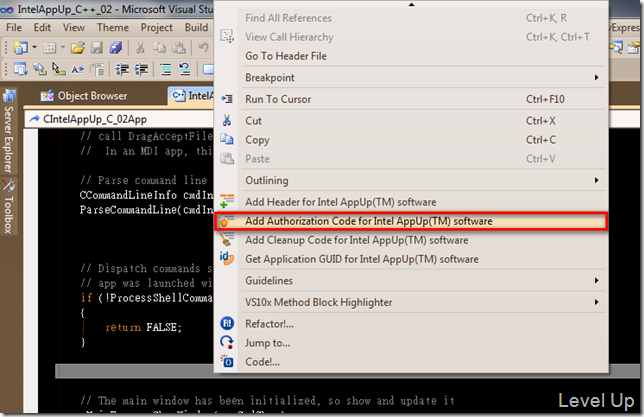
Task: Click the ParseCommandLine code line
Action: point(146,210)
